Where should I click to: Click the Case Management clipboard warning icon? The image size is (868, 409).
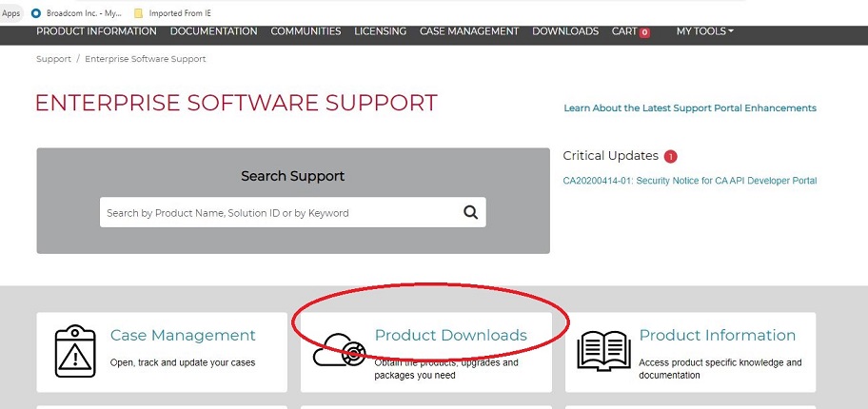[75, 351]
